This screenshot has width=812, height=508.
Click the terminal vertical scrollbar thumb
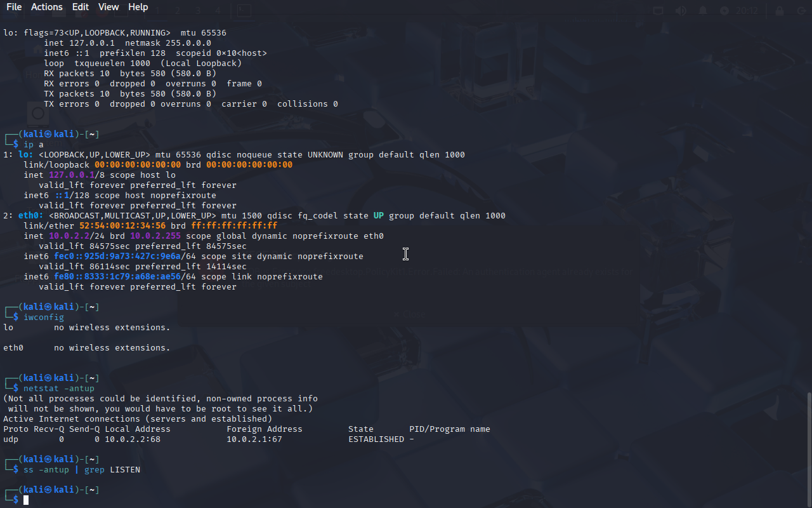pyautogui.click(x=809, y=449)
